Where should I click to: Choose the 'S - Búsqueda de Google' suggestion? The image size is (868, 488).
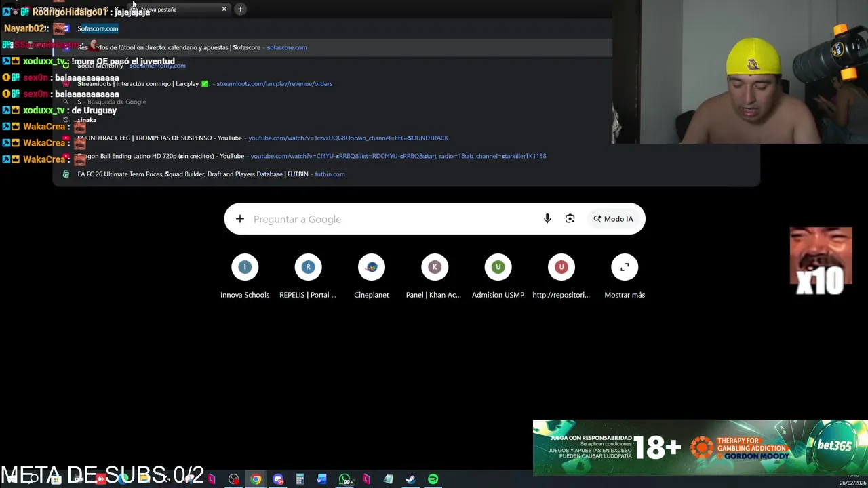(332, 102)
